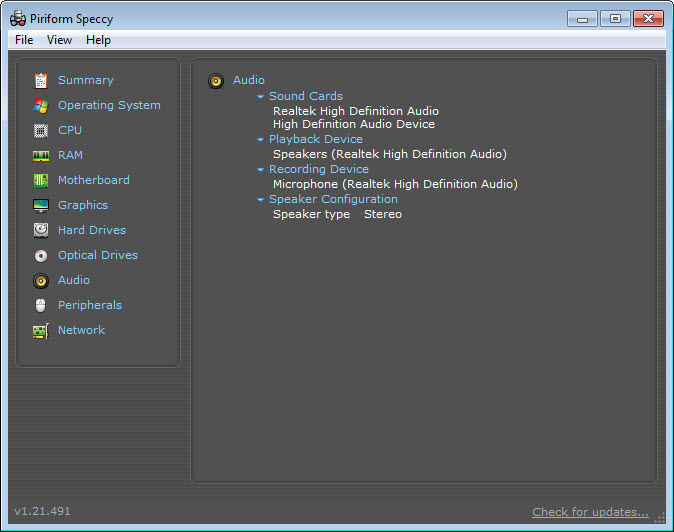
Task: Click the CPU chip icon
Action: point(41,130)
